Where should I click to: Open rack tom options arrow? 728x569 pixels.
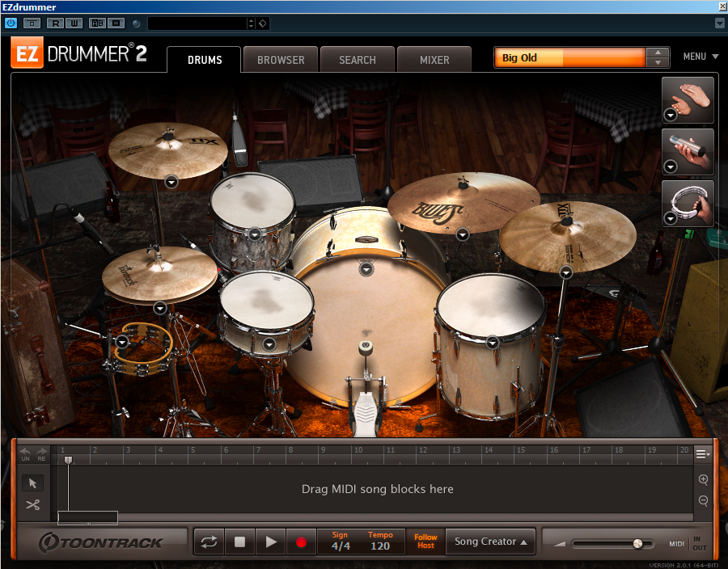click(x=255, y=234)
